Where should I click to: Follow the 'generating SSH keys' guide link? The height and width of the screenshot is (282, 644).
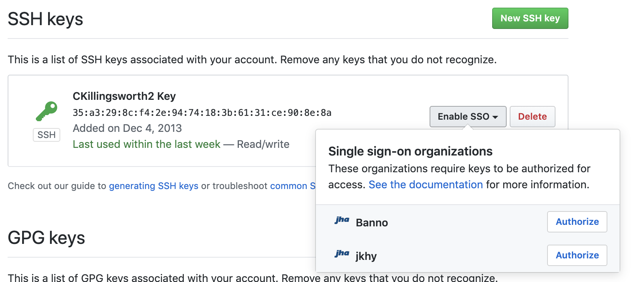click(x=153, y=186)
